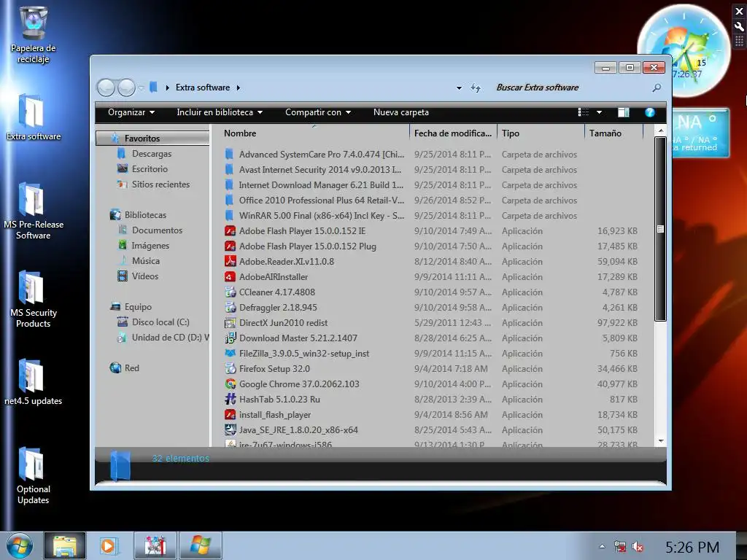The height and width of the screenshot is (560, 747).
Task: Select the HashTab 5.1.0.23 Ru file icon
Action: coord(230,399)
